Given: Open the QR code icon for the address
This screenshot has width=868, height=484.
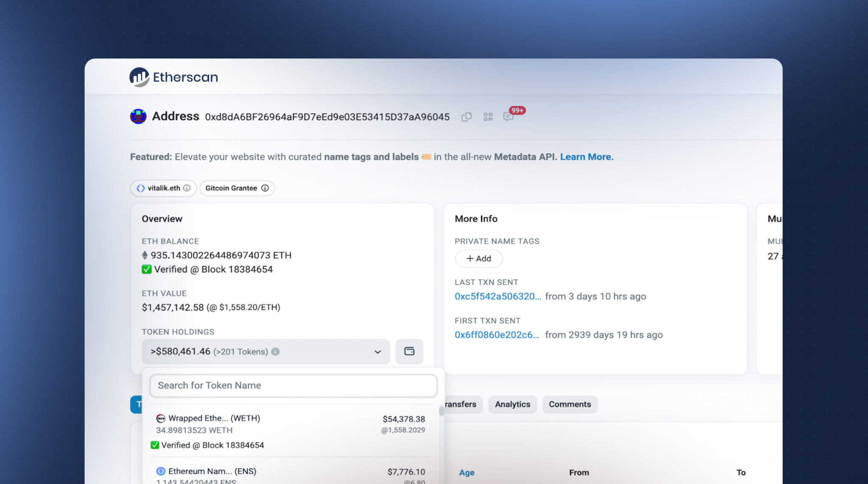Looking at the screenshot, I should pos(488,117).
